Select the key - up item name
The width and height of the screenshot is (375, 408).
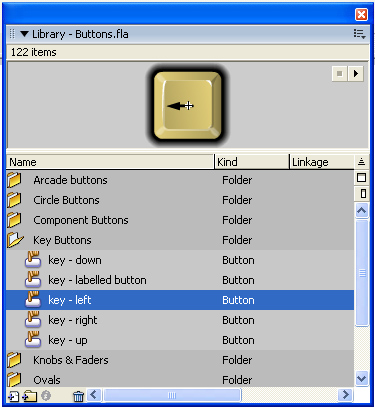pos(68,340)
